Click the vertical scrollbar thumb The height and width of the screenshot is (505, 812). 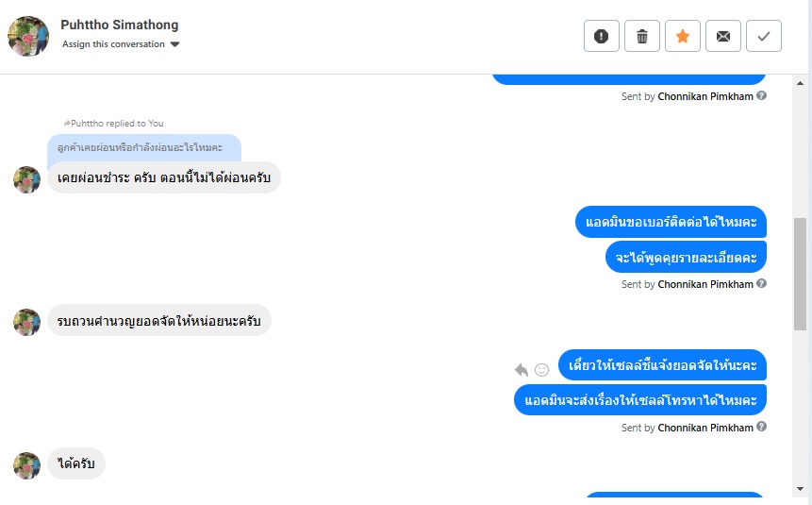(801, 274)
